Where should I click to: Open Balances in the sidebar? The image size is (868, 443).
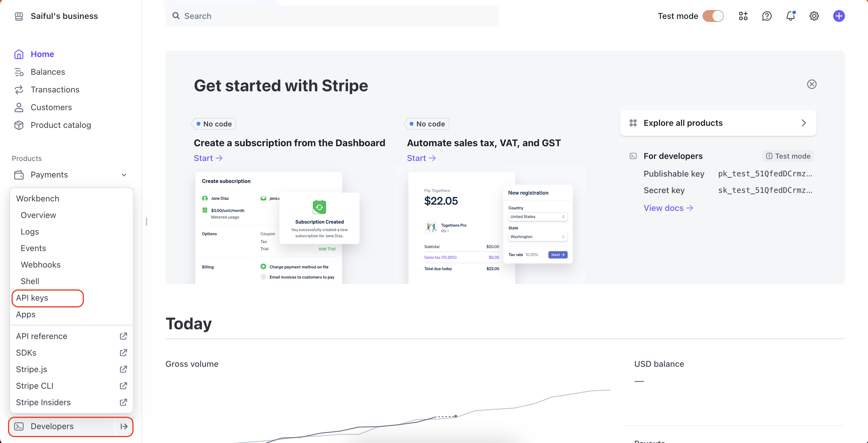click(48, 72)
